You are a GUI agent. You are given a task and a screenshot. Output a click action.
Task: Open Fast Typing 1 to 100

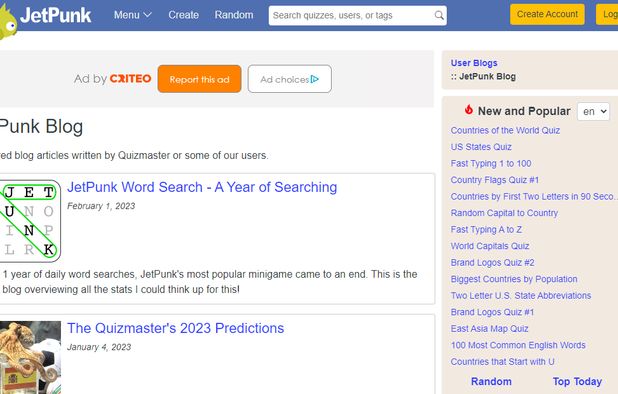point(491,164)
